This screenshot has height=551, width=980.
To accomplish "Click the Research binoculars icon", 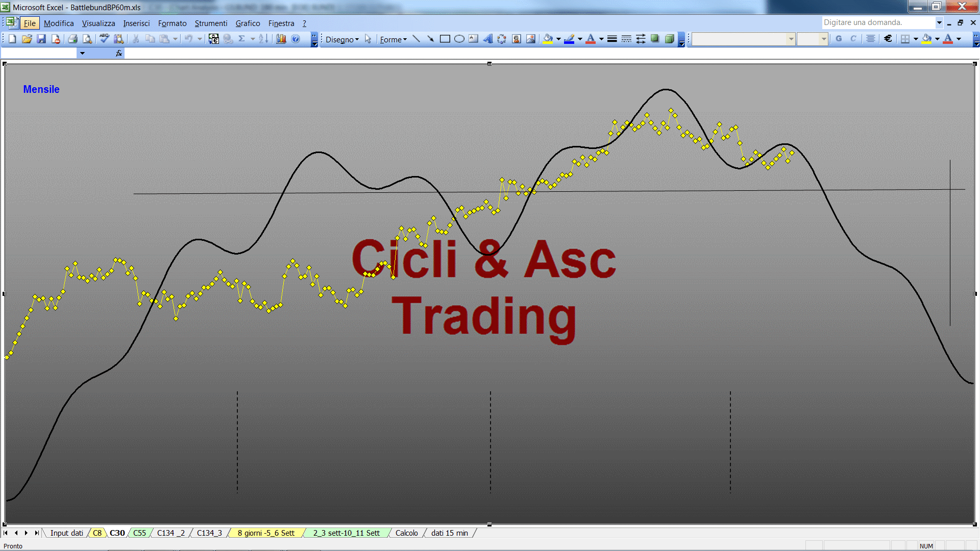I will (118, 39).
